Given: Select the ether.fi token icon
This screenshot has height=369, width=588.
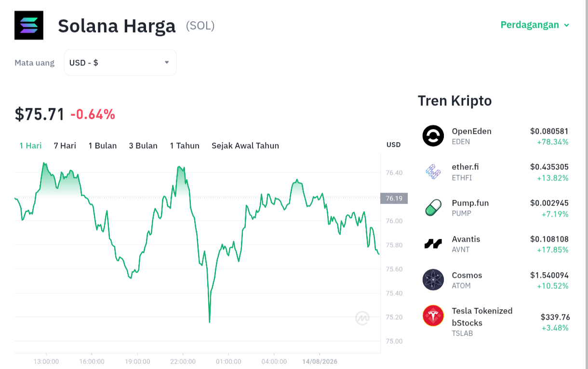Looking at the screenshot, I should coord(433,171).
